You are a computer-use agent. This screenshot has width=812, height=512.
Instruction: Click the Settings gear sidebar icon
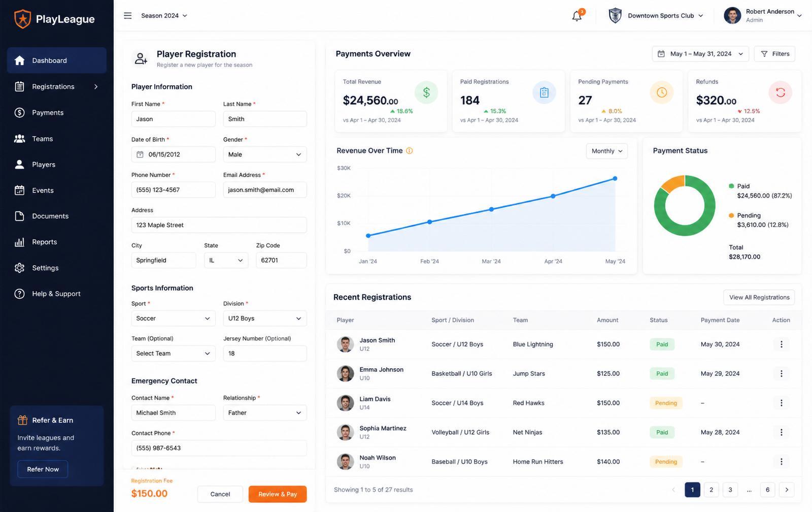19,268
